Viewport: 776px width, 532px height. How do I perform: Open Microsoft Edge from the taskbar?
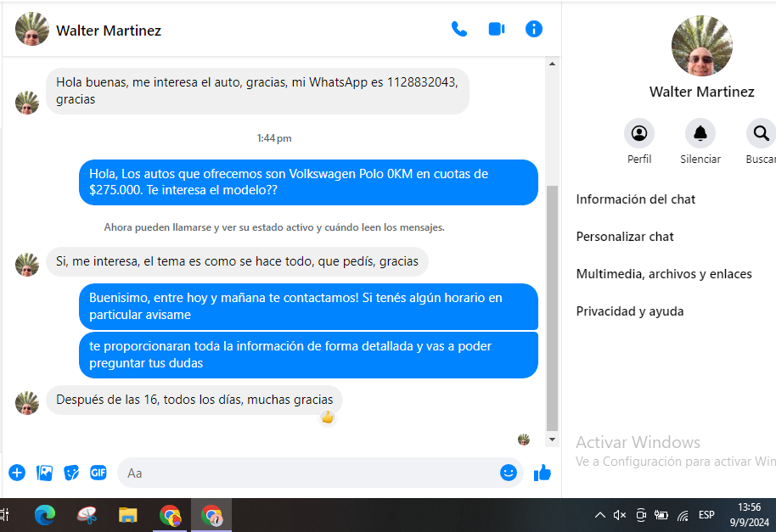click(44, 516)
